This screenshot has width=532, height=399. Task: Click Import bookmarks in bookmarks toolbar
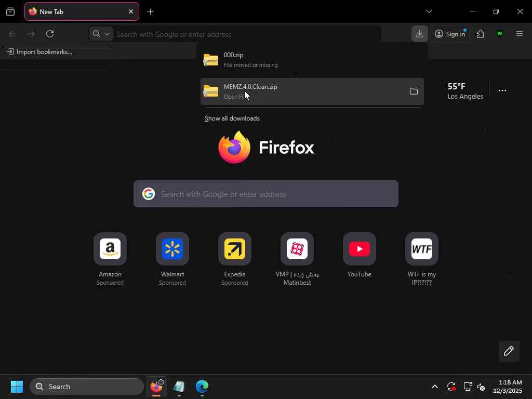[x=39, y=52]
